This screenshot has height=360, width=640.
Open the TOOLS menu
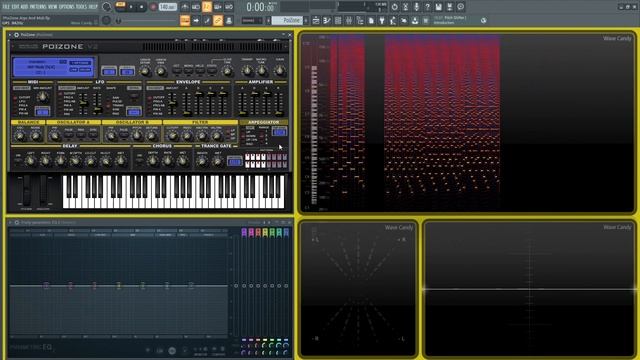tap(82, 7)
